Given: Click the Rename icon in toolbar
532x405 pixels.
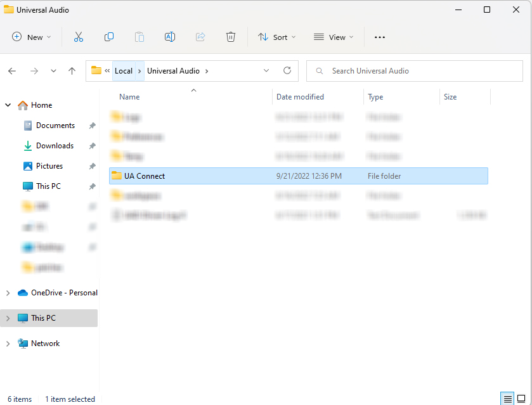Looking at the screenshot, I should pos(170,37).
